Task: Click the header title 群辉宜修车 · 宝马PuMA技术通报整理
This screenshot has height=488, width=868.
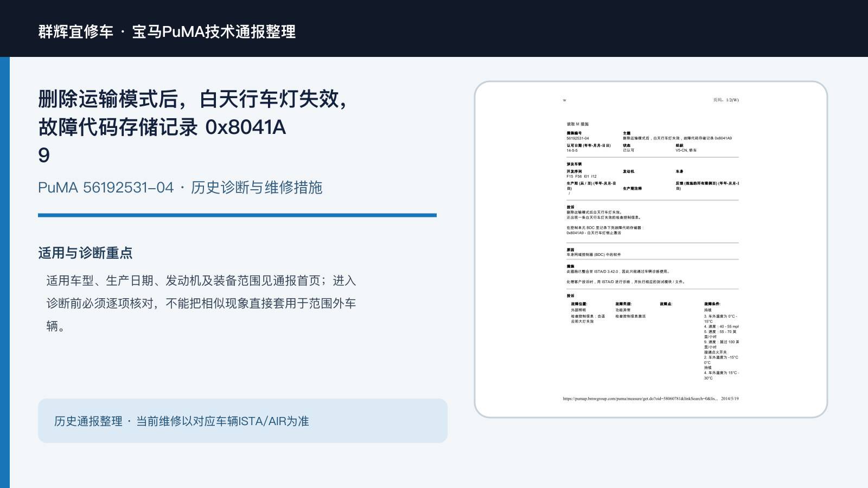Action: [167, 31]
